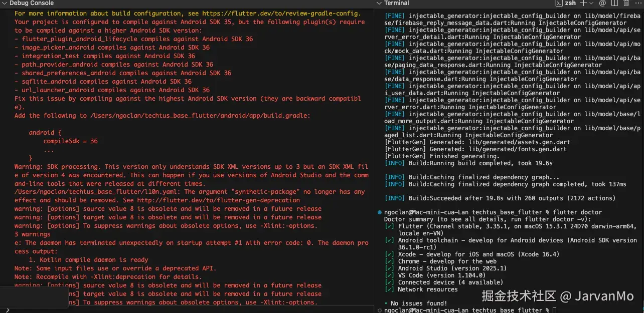
Task: Click the Debug Console tab title
Action: pyautogui.click(x=32, y=3)
